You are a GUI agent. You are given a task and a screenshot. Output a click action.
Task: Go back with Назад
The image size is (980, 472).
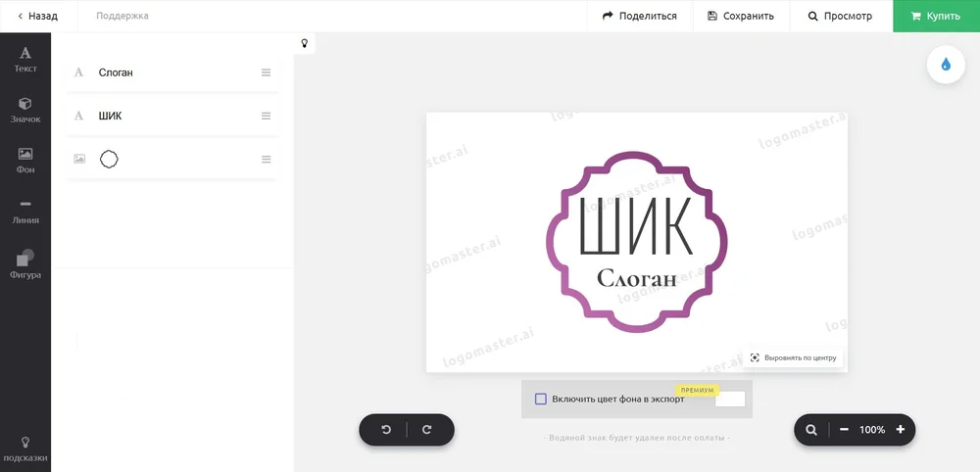[37, 16]
